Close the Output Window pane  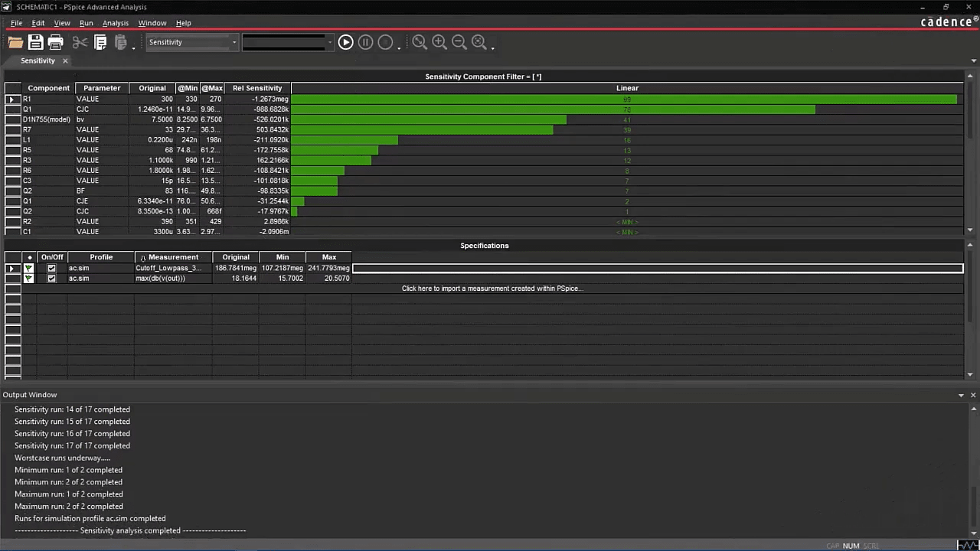[x=973, y=395]
